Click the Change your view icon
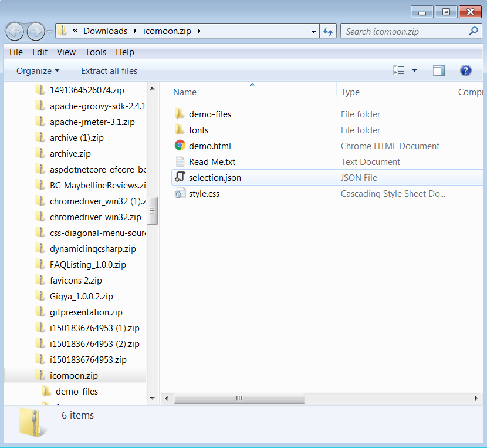 click(x=400, y=70)
